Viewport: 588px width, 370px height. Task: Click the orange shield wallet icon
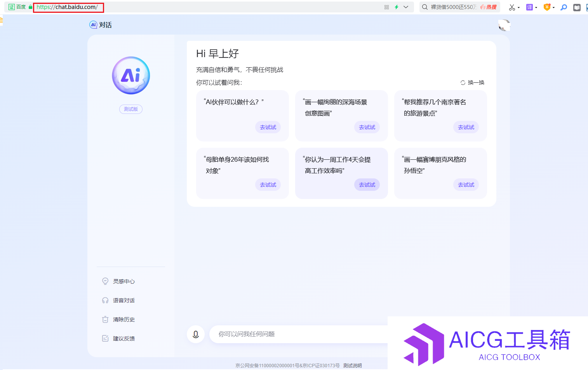point(547,7)
